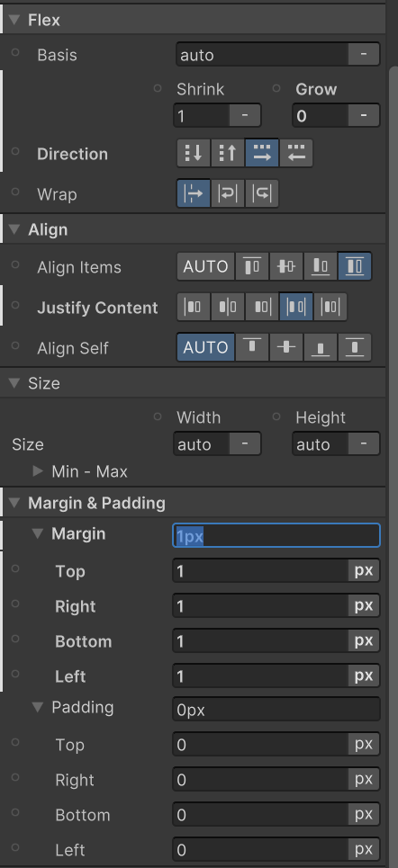Collapse the Size section

pyautogui.click(x=14, y=383)
